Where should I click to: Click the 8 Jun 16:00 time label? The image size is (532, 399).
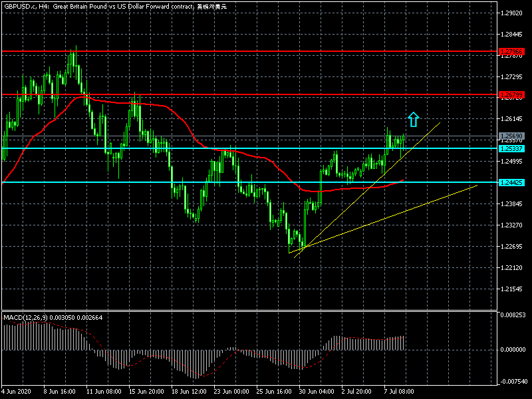pyautogui.click(x=60, y=392)
